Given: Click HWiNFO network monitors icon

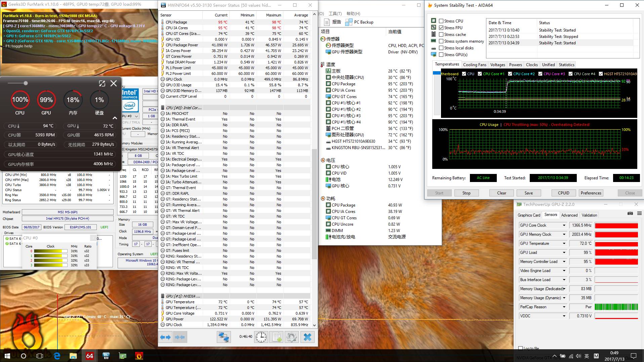Looking at the screenshot, I should [x=224, y=337].
